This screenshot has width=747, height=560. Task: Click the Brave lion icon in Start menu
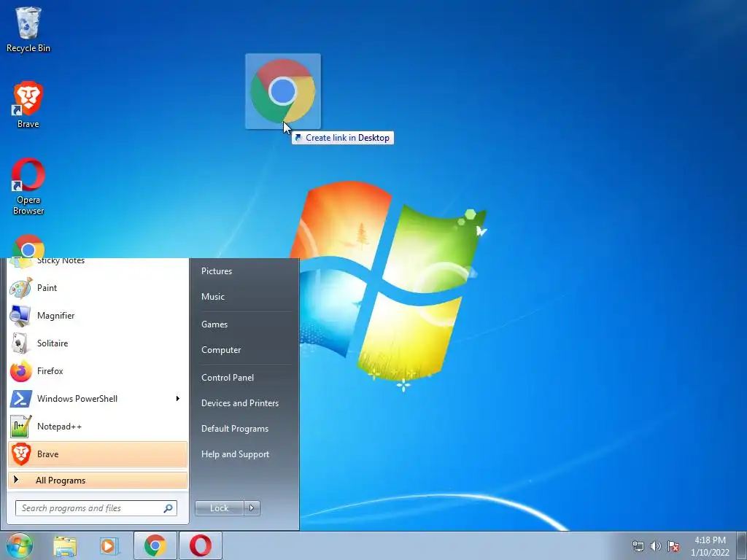pos(21,454)
